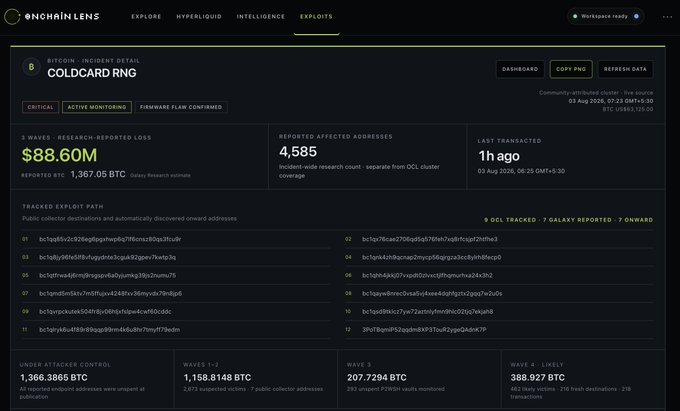680x411 pixels.
Task: Select the Exploits tab
Action: pyautogui.click(x=316, y=16)
